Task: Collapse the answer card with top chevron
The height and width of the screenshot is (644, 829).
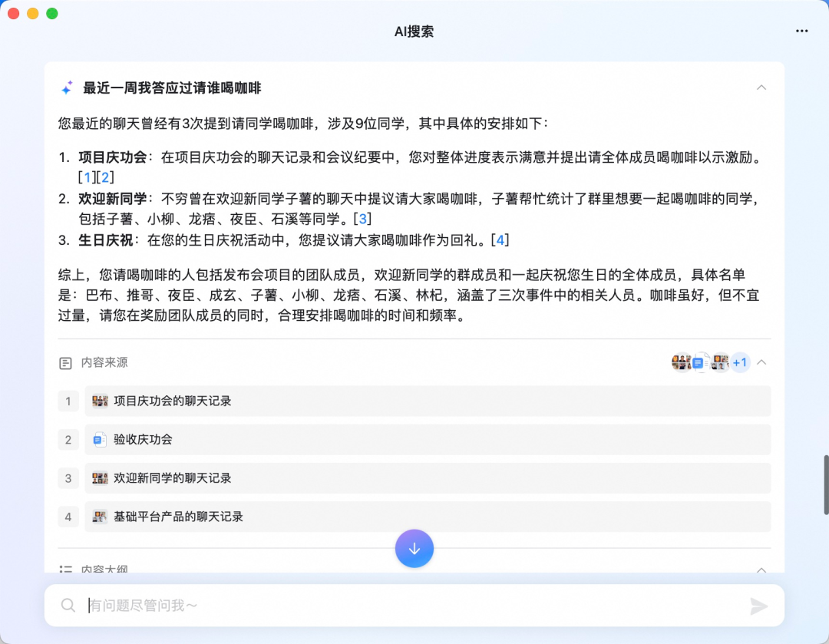Action: [761, 88]
